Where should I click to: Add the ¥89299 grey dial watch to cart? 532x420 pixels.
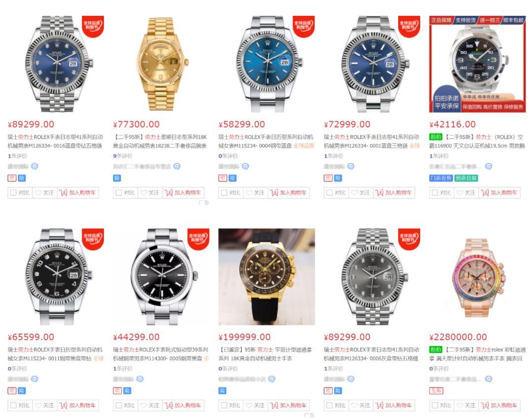pos(394,405)
